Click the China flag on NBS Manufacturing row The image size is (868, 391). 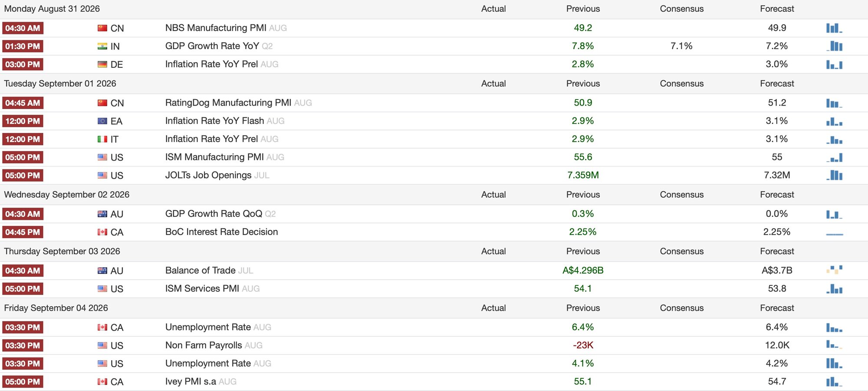tap(102, 28)
